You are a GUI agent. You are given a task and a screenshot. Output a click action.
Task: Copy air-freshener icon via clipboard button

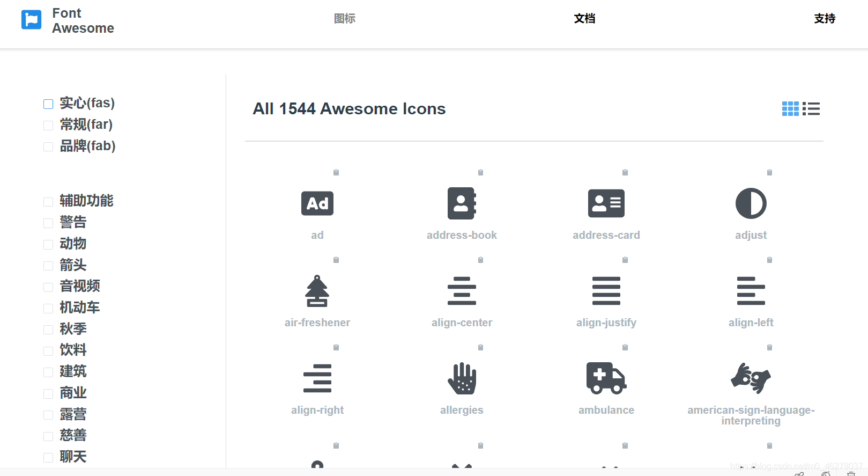click(x=336, y=260)
